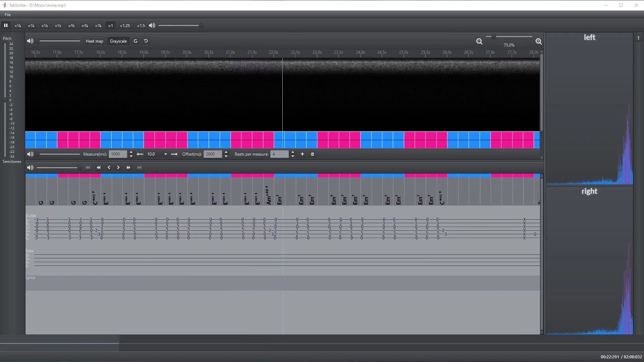Switch the spectrogram to Grayscale
The image size is (644, 362).
118,41
